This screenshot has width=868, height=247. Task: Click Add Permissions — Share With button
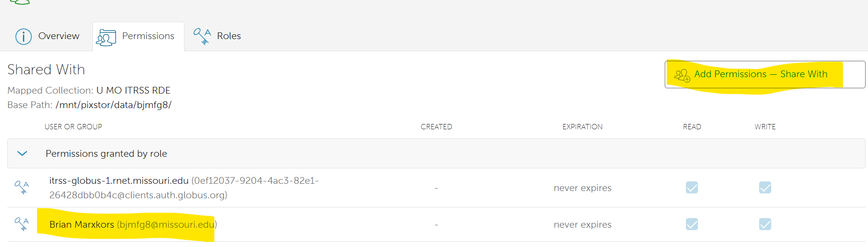[761, 74]
